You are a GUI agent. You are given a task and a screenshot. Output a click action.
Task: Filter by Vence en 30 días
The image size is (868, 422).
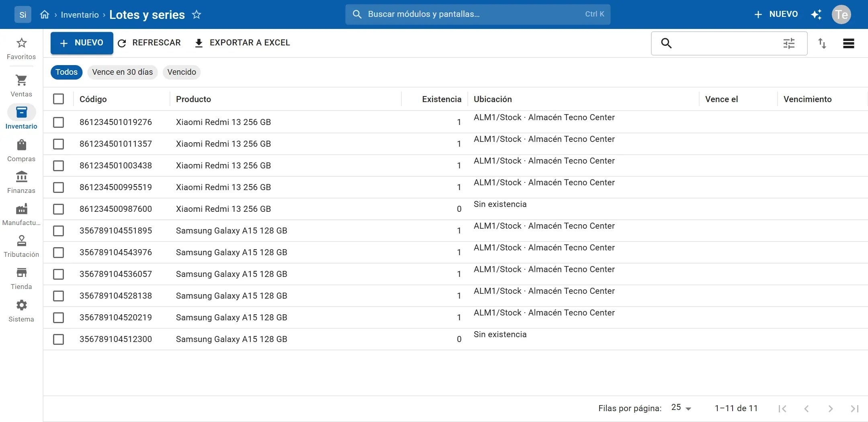[123, 72]
